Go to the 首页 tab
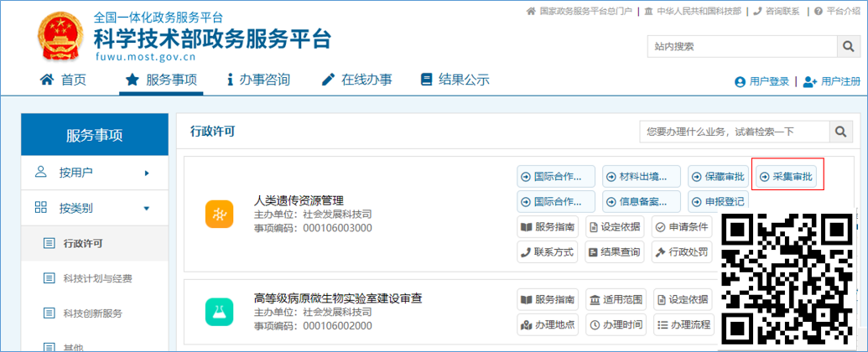Screen dimensions: 868x352 [x=64, y=80]
